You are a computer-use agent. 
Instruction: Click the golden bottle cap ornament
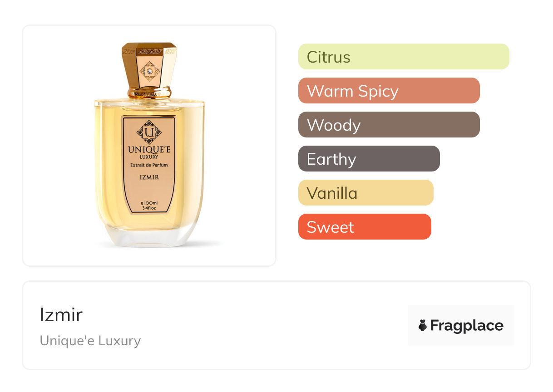pos(149,70)
